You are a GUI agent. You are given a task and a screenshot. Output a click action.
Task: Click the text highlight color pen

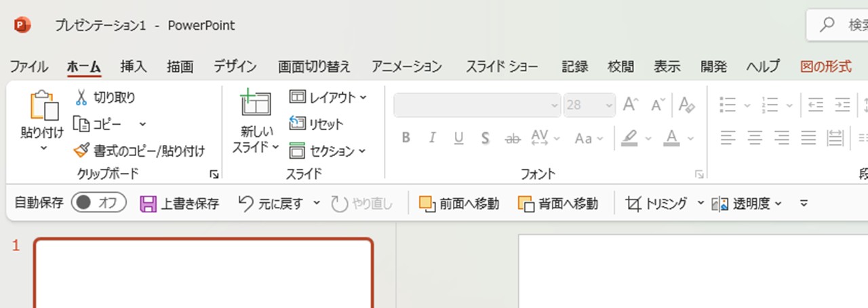click(629, 138)
